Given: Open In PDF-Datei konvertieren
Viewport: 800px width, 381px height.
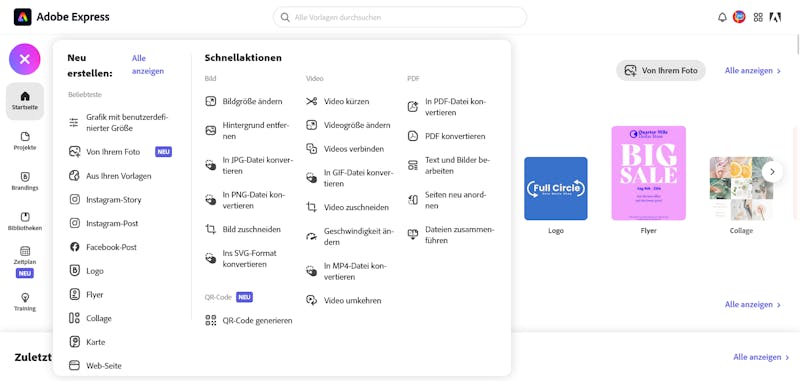Looking at the screenshot, I should click(x=447, y=107).
